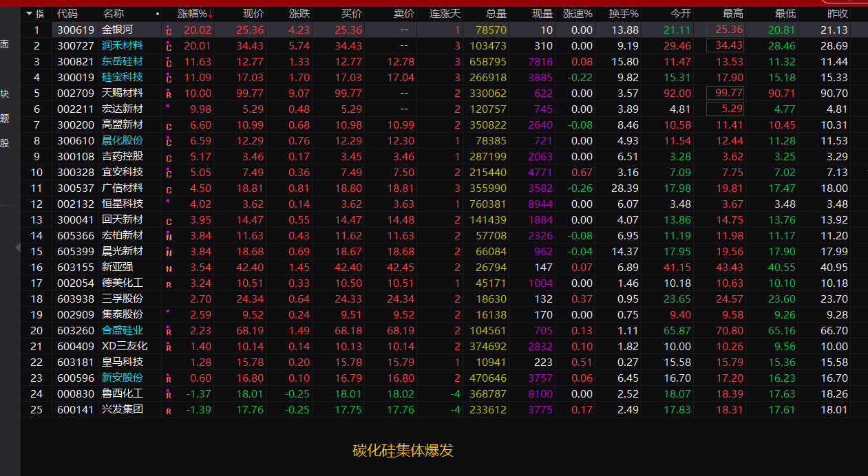The width and height of the screenshot is (868, 476).
Task: Sort by the 买价 column header
Action: [352, 14]
